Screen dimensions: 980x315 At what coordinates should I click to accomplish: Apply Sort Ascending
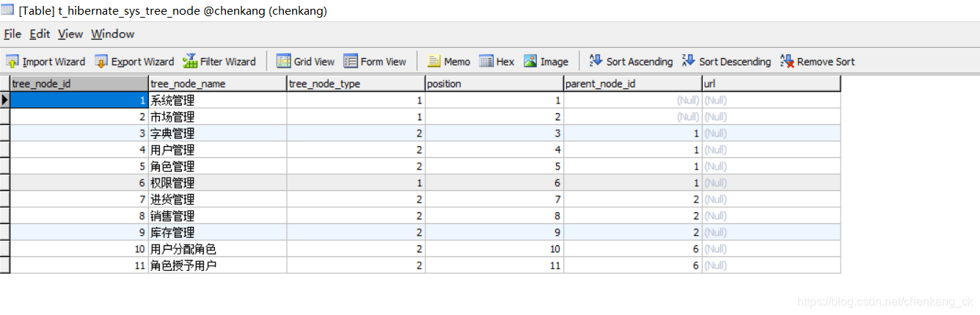tap(631, 62)
